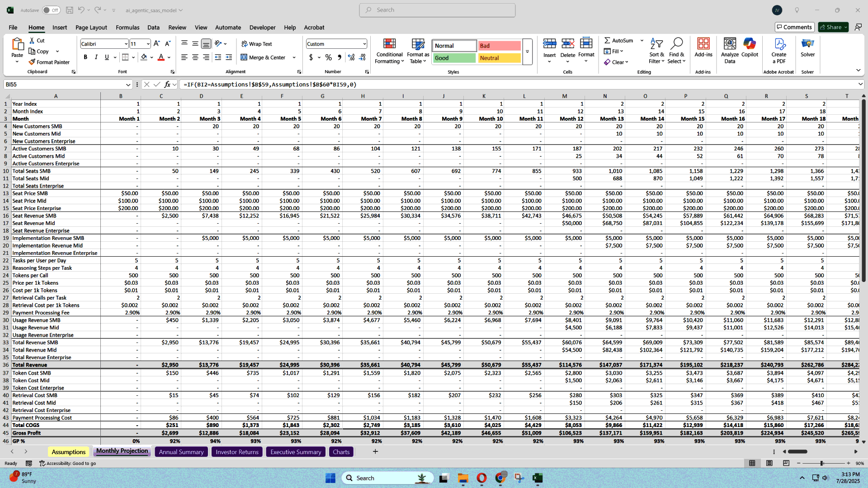
Task: Click the Undo arrow
Action: [x=81, y=10]
